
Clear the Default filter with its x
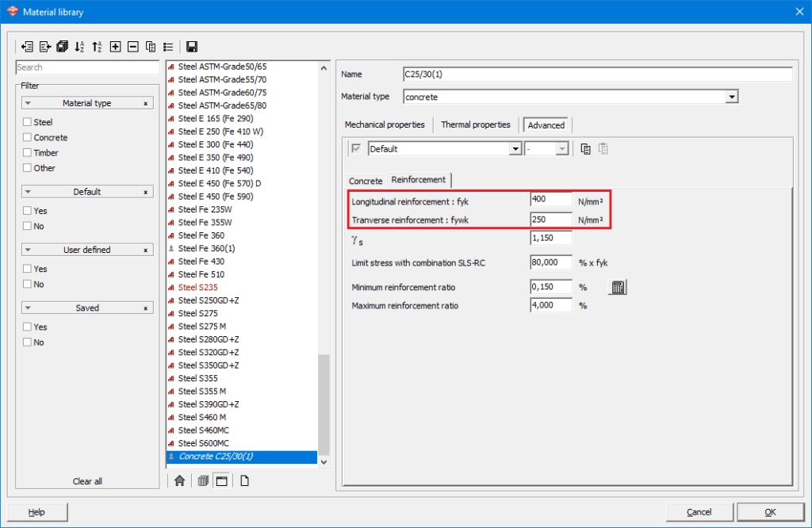(146, 192)
